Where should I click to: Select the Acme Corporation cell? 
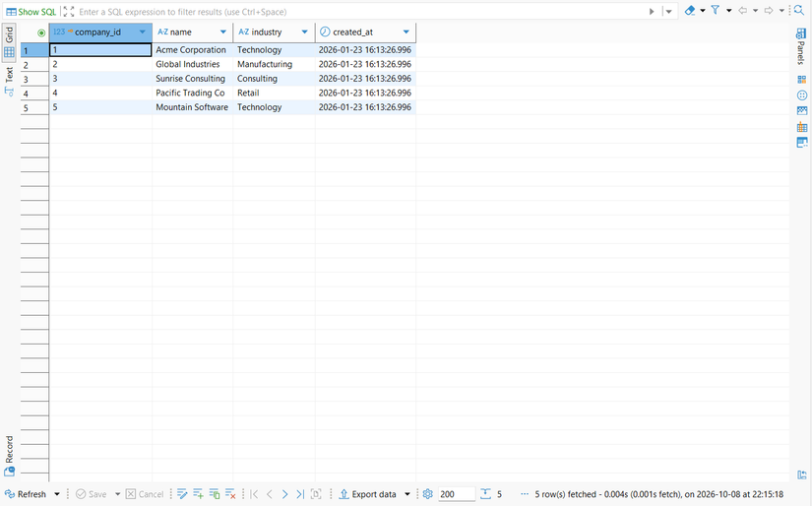[x=193, y=50]
